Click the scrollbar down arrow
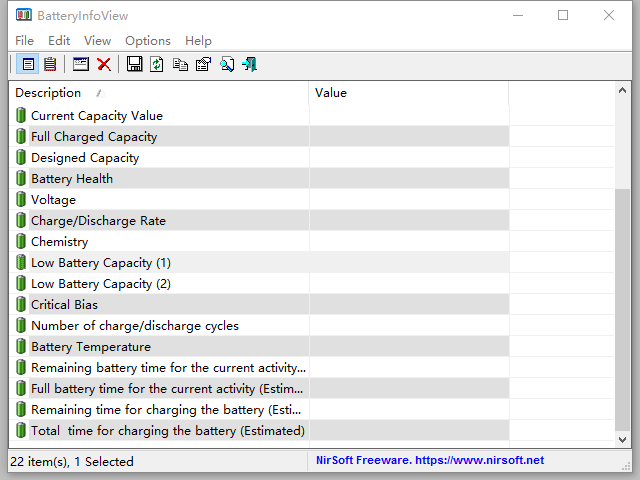This screenshot has width=640, height=480. tap(623, 439)
